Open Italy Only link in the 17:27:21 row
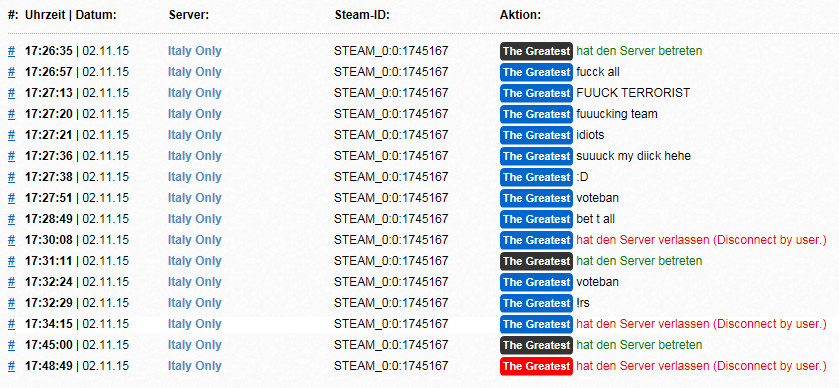Image resolution: width=839 pixels, height=388 pixels. [x=195, y=135]
